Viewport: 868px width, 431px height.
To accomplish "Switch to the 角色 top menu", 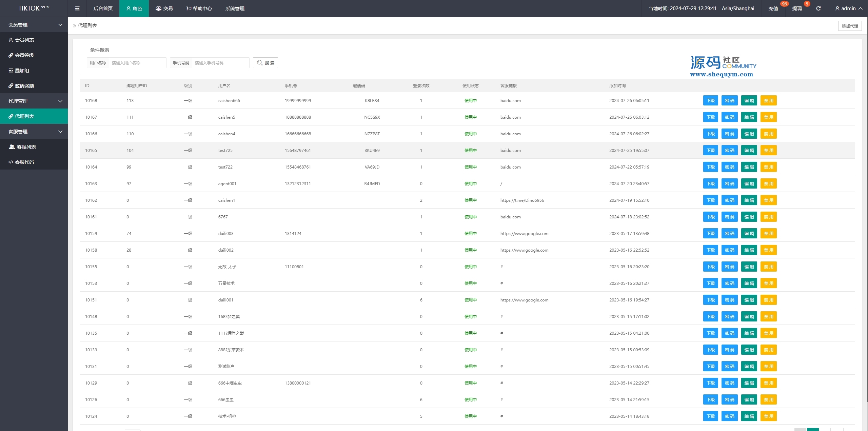I will tap(134, 8).
